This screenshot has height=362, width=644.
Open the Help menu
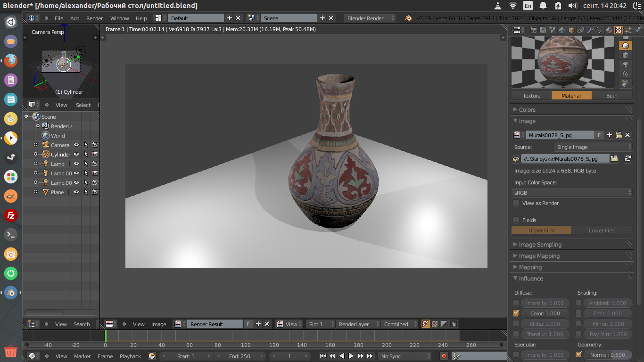click(141, 18)
